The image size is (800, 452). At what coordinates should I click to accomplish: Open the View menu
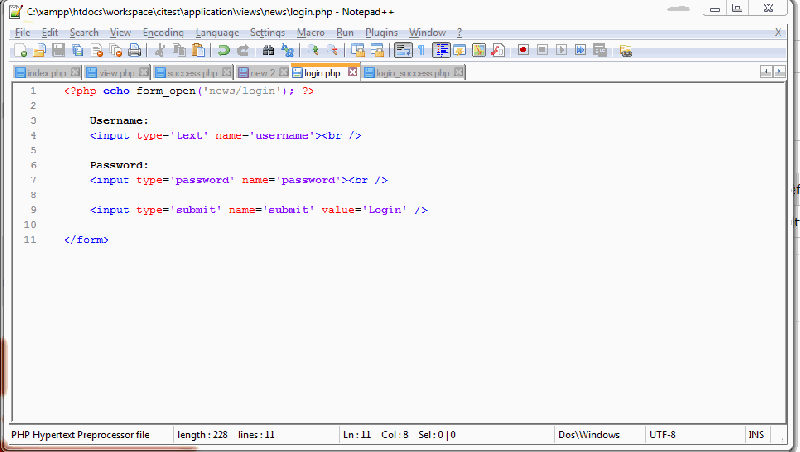click(x=120, y=33)
